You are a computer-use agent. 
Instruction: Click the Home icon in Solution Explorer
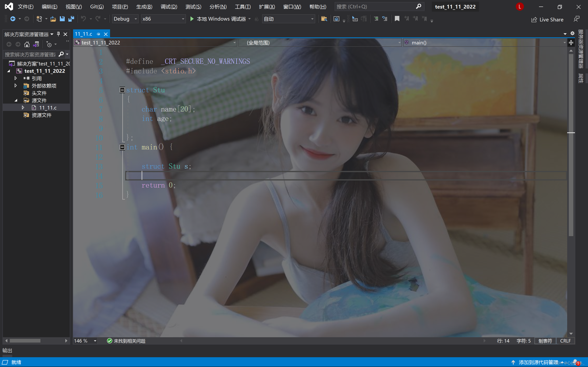point(27,44)
